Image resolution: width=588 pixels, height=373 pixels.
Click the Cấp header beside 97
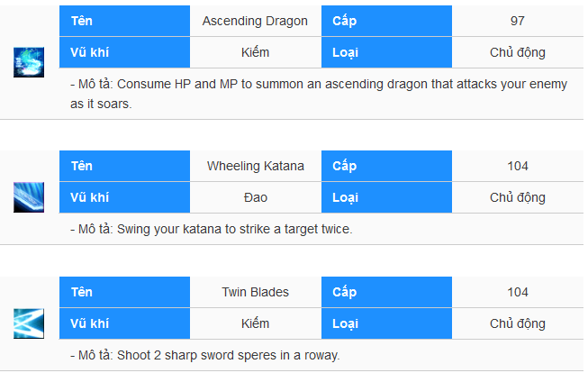386,21
